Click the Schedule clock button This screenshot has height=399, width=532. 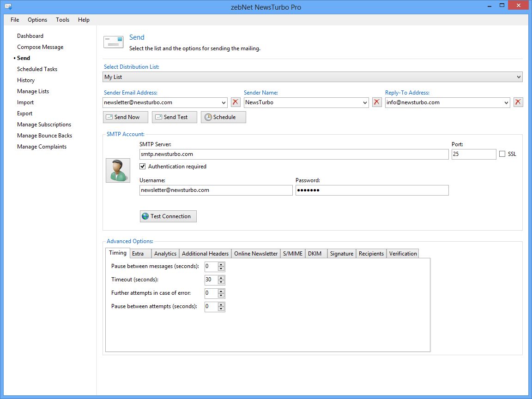tap(224, 117)
